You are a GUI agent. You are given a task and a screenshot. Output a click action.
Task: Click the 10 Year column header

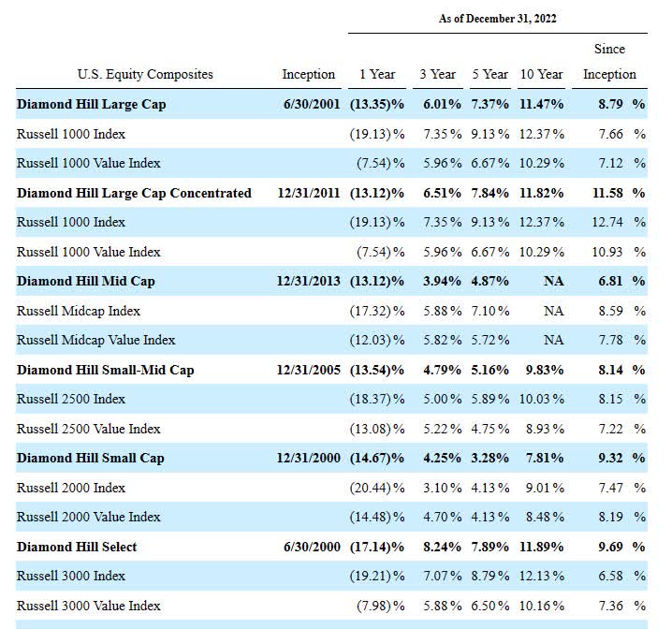pos(541,74)
